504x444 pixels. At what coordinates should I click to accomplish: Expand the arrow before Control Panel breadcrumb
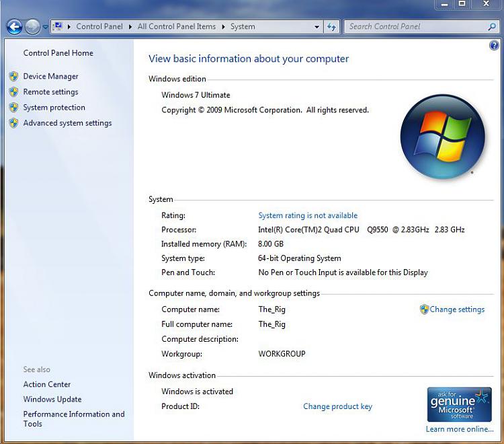point(69,27)
